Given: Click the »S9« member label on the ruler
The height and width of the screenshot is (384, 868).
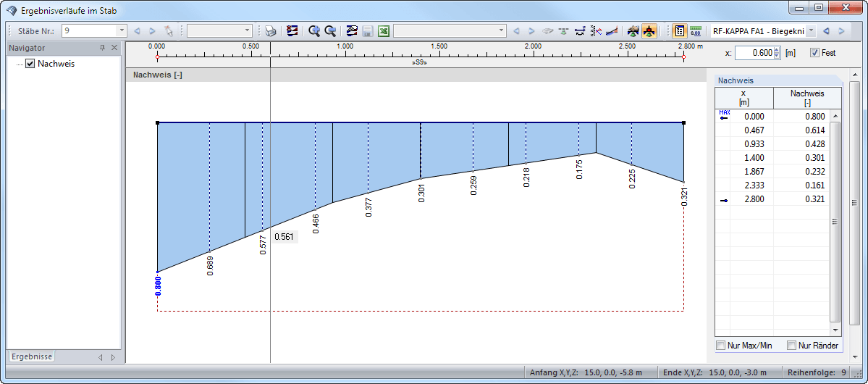Looking at the screenshot, I should (x=420, y=63).
